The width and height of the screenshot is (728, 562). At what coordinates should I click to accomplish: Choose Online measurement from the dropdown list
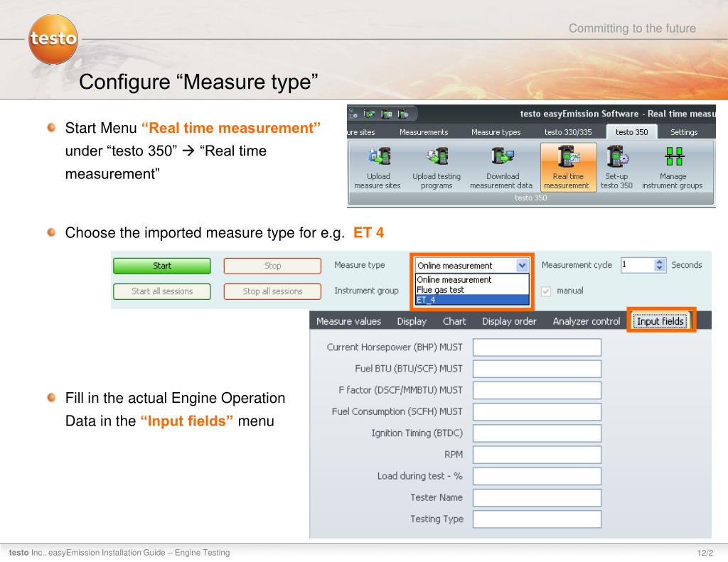pyautogui.click(x=472, y=280)
